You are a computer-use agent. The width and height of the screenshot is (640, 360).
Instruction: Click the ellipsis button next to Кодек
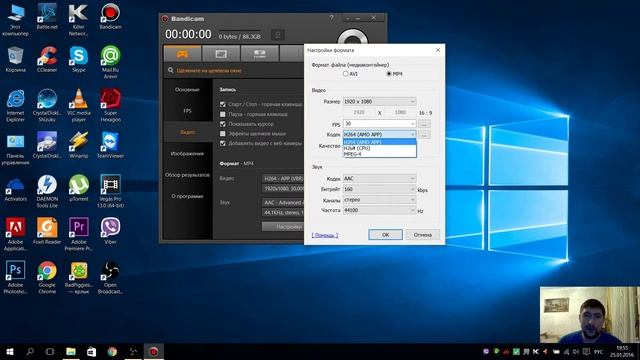(x=424, y=134)
